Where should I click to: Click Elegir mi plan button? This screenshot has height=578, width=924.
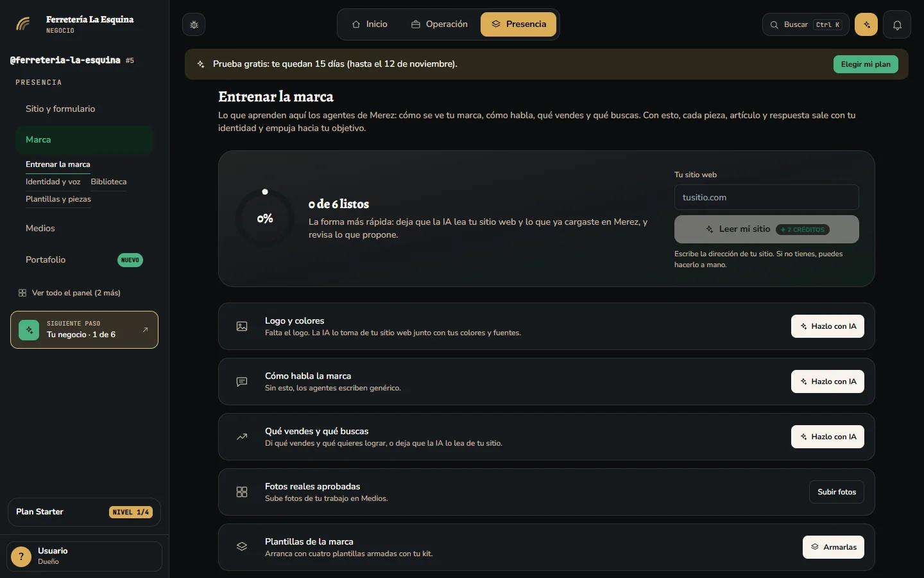(x=866, y=64)
